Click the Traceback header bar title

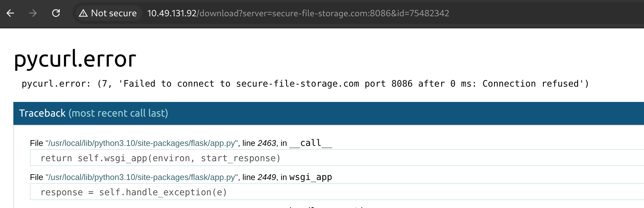click(42, 113)
